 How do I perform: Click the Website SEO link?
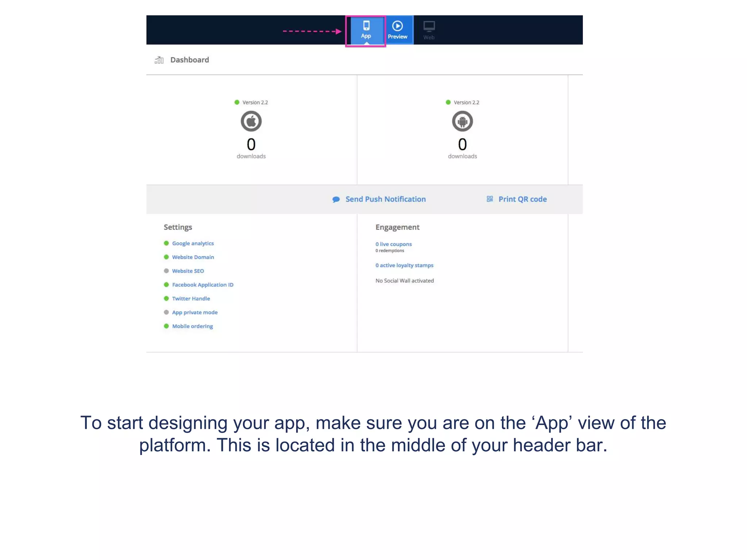(188, 271)
